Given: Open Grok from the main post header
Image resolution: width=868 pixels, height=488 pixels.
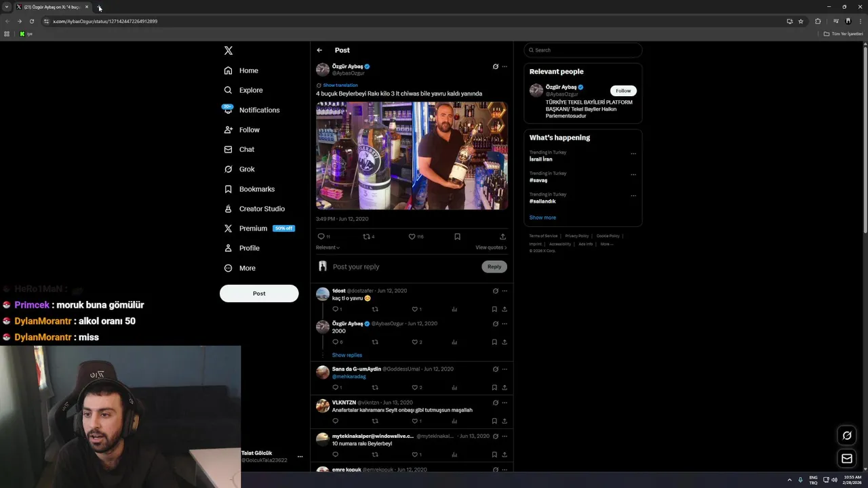Looking at the screenshot, I should tap(495, 66).
